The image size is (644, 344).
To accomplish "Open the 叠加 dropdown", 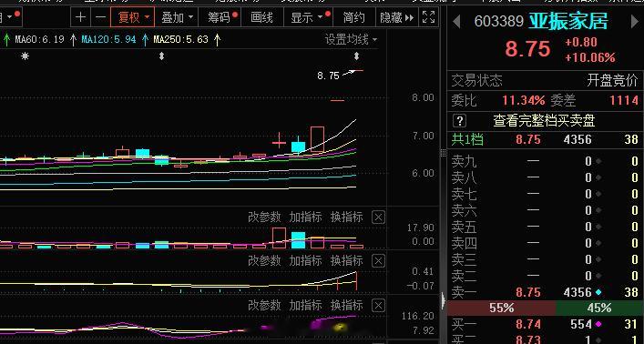I will pos(177,17).
